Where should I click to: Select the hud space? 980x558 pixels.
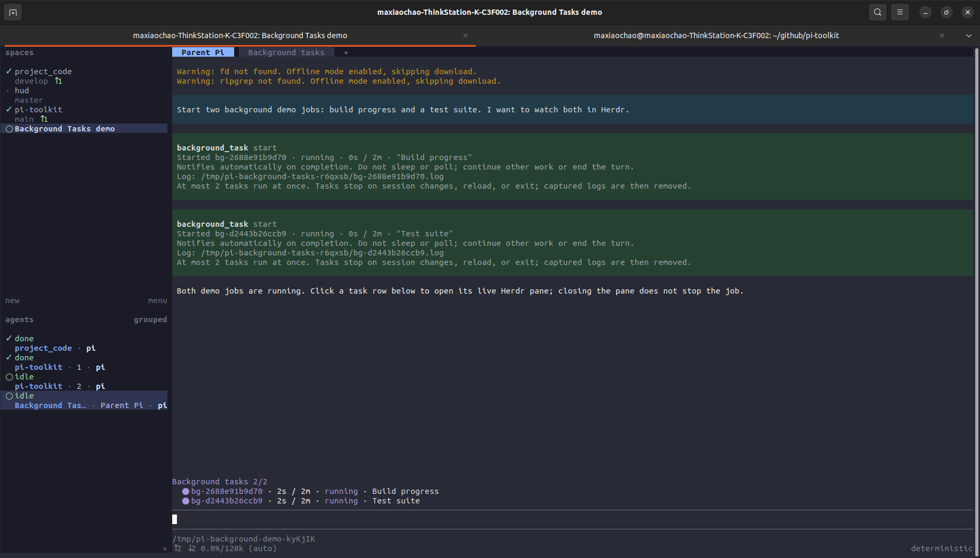pyautogui.click(x=22, y=91)
